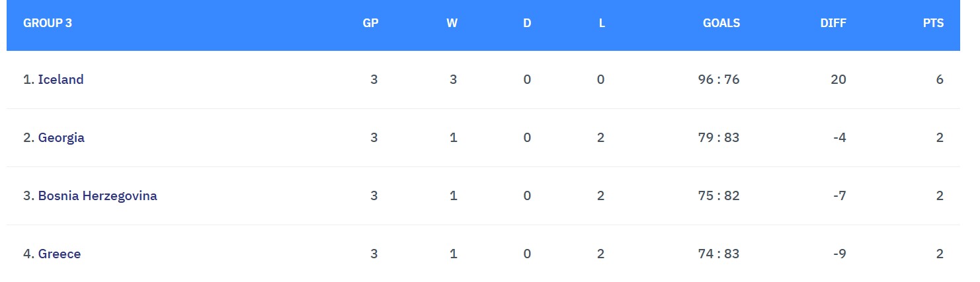The height and width of the screenshot is (282, 980).
Task: Click the PTS column header
Action: 933,23
